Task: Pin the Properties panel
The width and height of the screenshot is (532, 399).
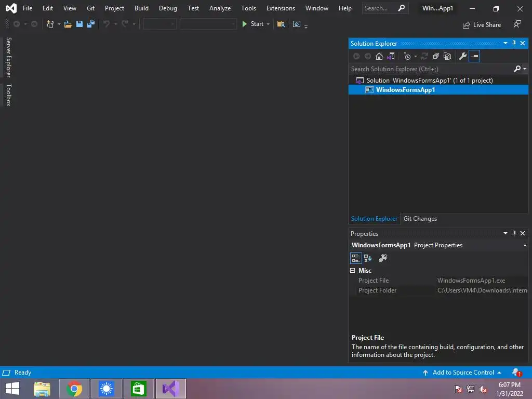Action: [514, 233]
